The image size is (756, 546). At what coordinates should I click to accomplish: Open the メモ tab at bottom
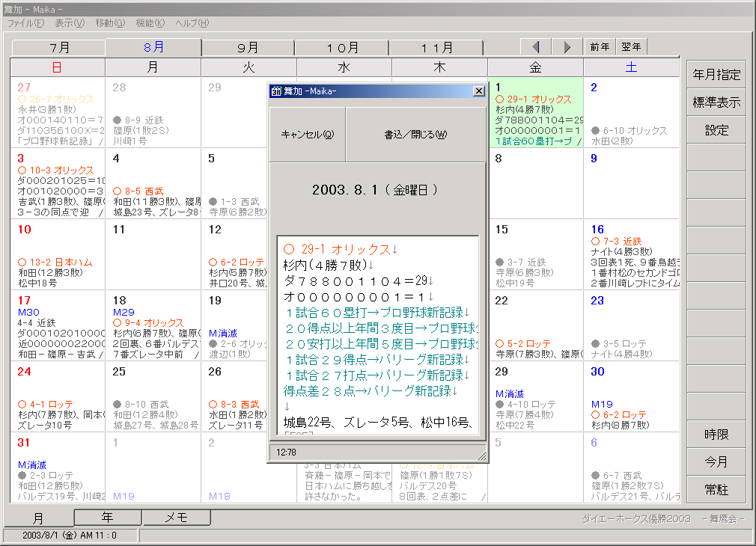(x=177, y=517)
